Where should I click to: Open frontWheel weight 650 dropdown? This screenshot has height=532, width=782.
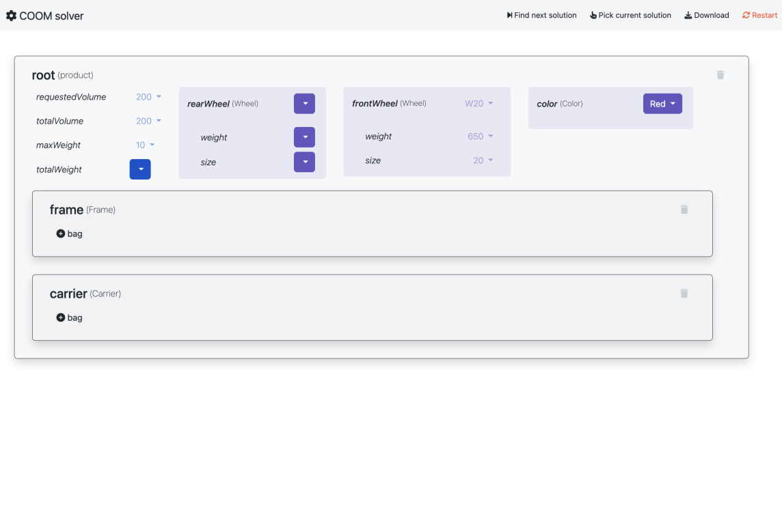tap(480, 137)
